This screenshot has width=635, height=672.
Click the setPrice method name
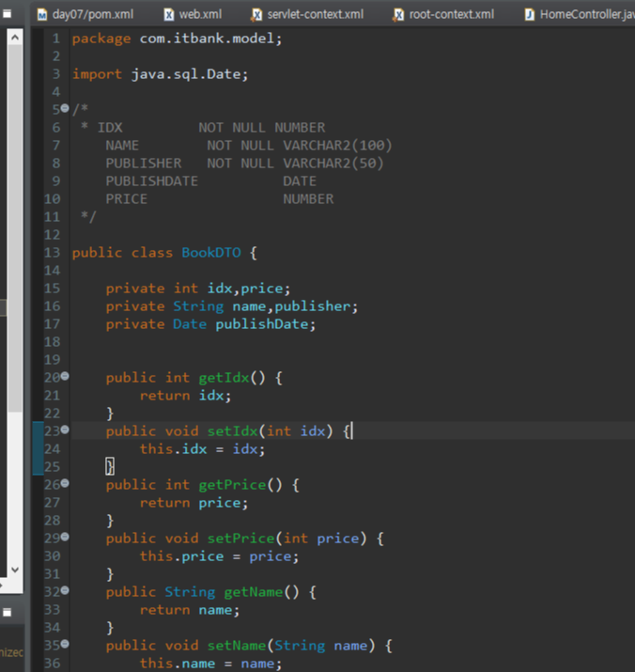[240, 539]
